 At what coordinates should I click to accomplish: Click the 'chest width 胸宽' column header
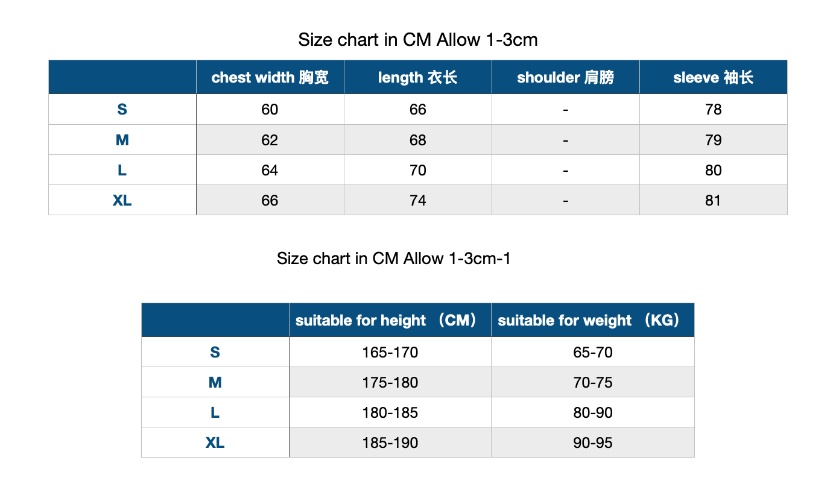point(270,77)
